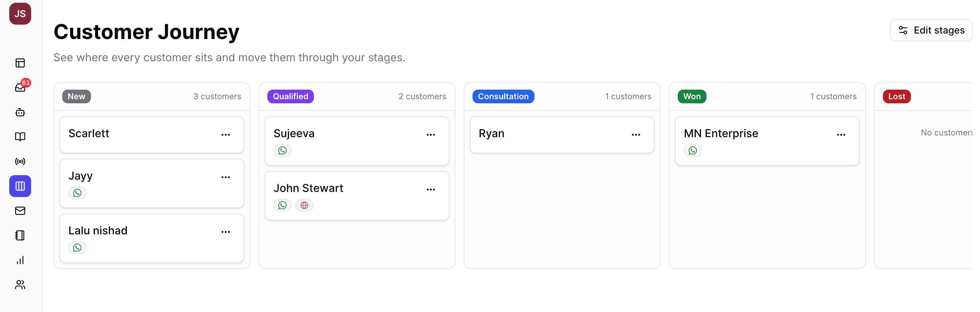This screenshot has height=312, width=980.
Task: Open the mail envelope icon in sidebar
Action: pos(20,211)
